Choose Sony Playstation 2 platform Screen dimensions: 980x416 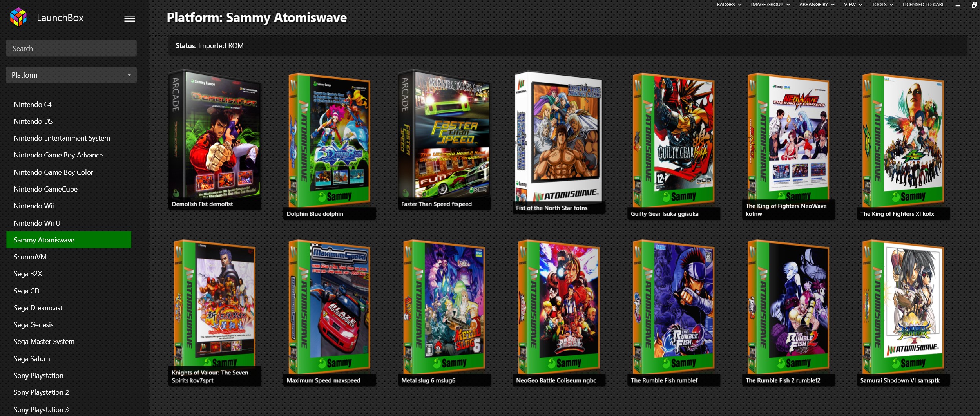click(41, 392)
